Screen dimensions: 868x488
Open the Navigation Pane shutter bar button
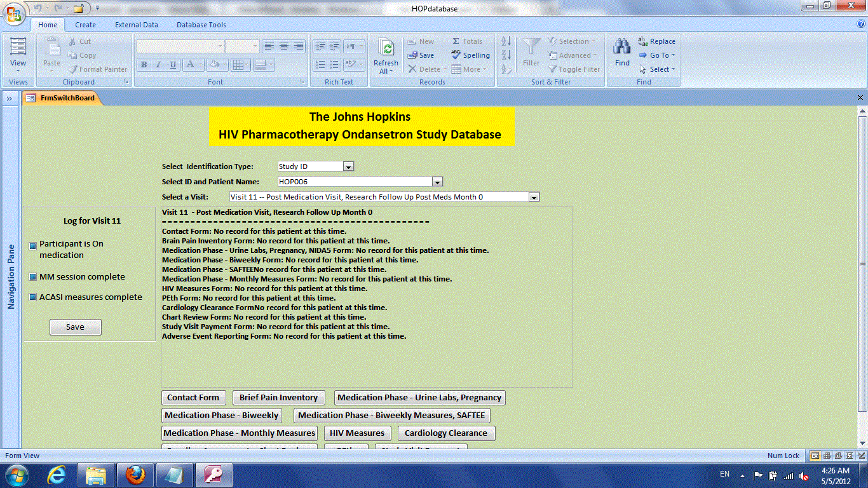tap(10, 98)
